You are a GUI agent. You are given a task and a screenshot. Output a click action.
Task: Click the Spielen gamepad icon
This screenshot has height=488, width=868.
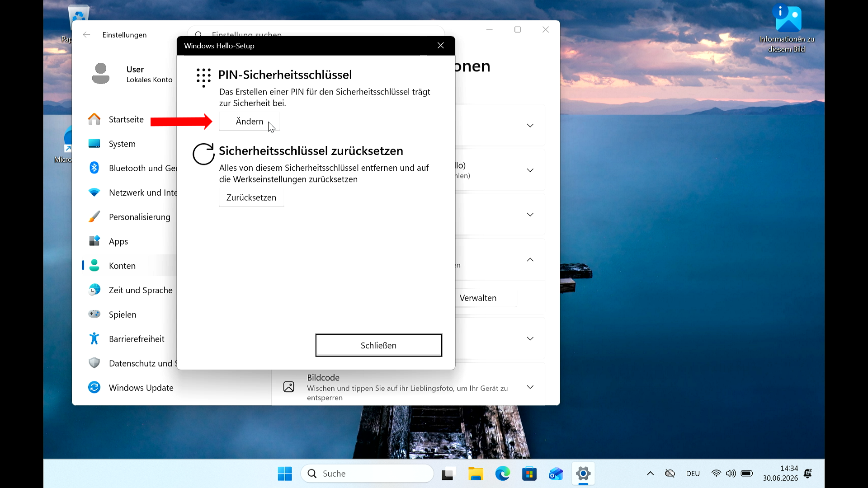pyautogui.click(x=94, y=314)
